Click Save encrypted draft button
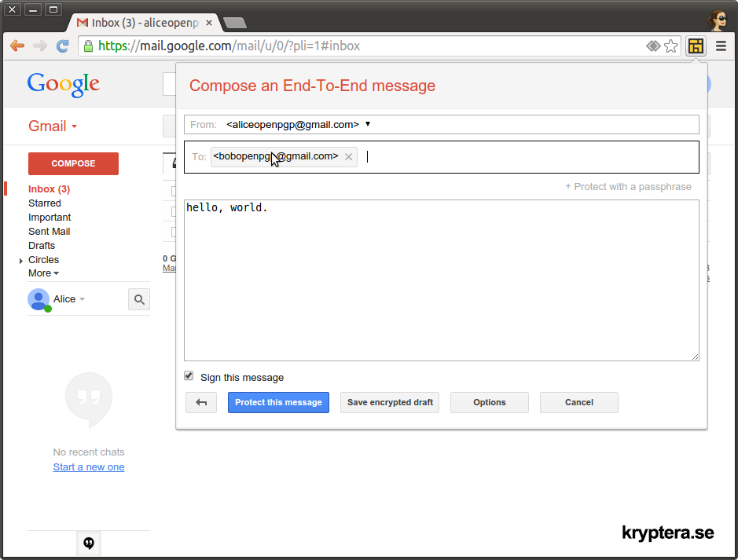Viewport: 738px width, 560px height. (390, 402)
